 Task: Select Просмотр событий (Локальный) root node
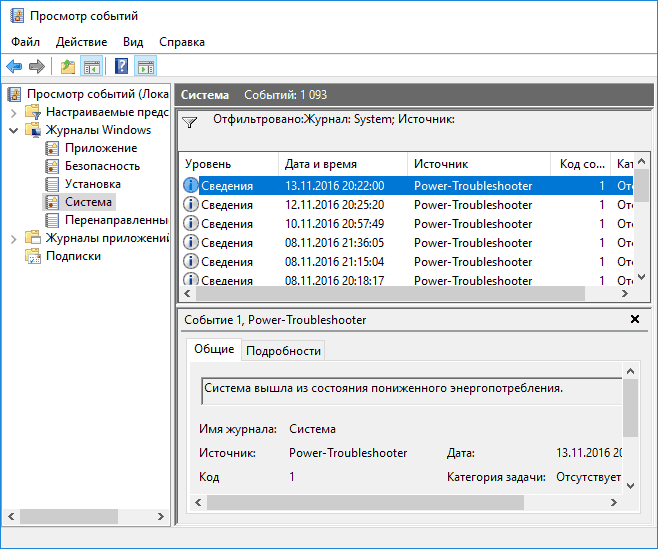pyautogui.click(x=98, y=94)
